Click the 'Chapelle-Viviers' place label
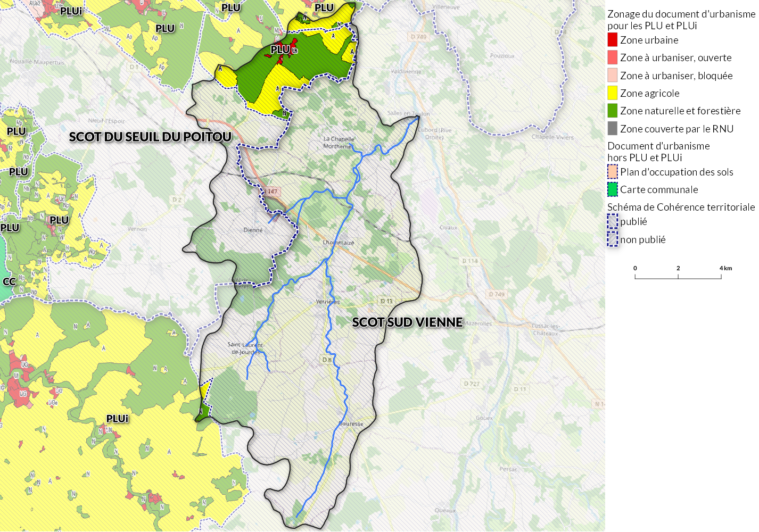The width and height of the screenshot is (759, 532). tap(552, 137)
